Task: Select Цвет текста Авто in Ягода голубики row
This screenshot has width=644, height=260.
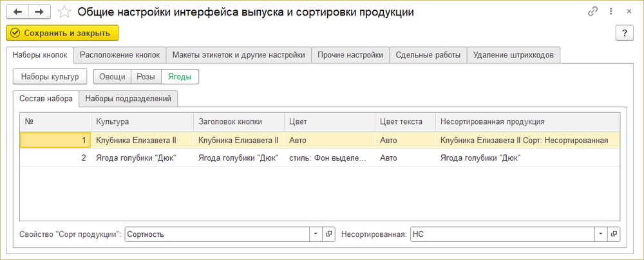Action: pyautogui.click(x=405, y=157)
